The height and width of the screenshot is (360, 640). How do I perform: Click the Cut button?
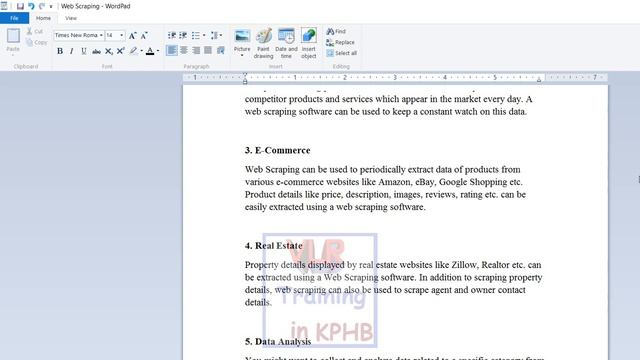(35, 31)
